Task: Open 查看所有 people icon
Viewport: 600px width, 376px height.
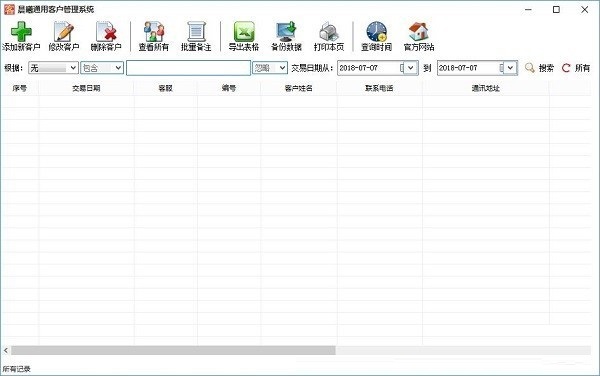Action: tap(153, 32)
